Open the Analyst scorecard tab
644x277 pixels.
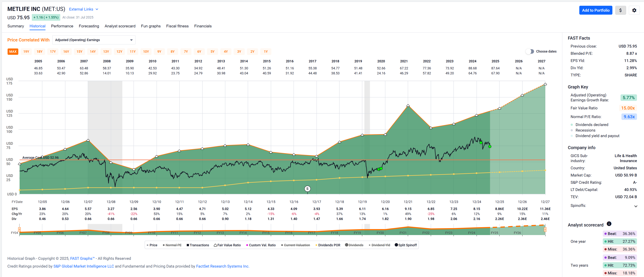pyautogui.click(x=120, y=26)
